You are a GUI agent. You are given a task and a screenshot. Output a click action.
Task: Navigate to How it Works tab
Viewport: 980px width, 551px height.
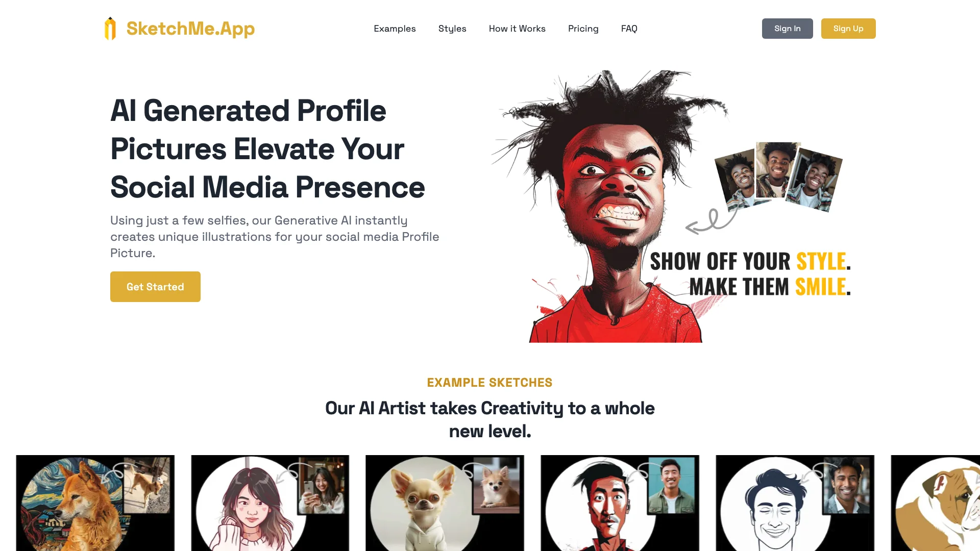pyautogui.click(x=517, y=28)
